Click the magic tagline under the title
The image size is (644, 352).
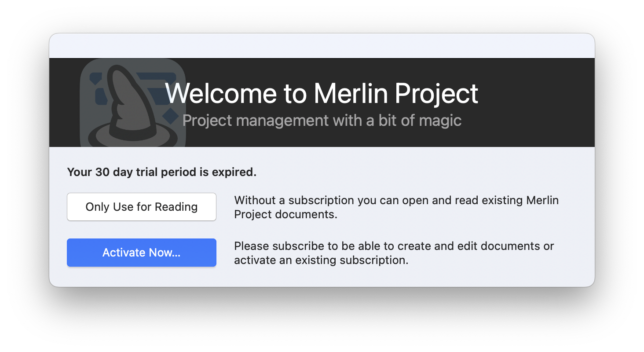coord(322,120)
